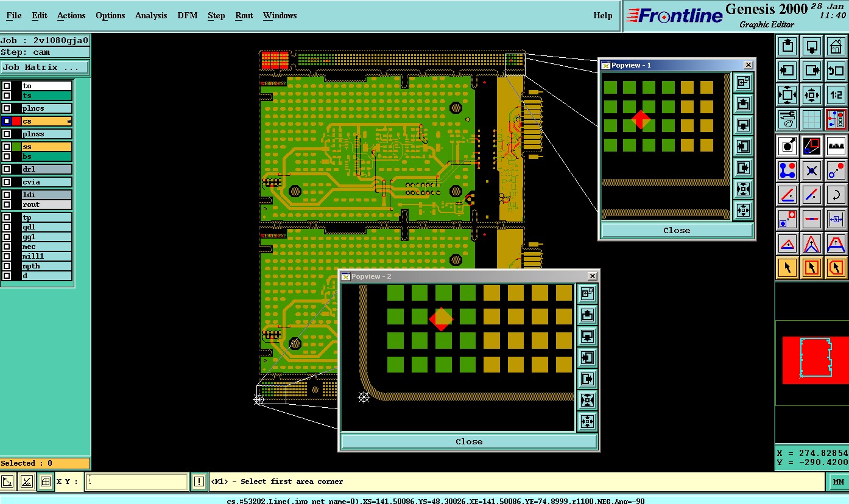Screen dimensions: 849x504
Task: Select the rectangle-area arrow selection tool
Action: click(812, 267)
